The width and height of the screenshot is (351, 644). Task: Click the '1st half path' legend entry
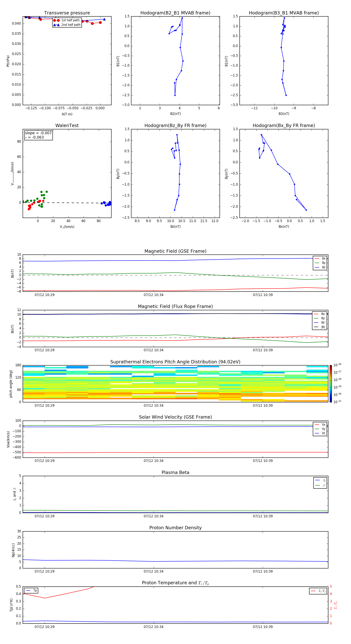coord(66,20)
